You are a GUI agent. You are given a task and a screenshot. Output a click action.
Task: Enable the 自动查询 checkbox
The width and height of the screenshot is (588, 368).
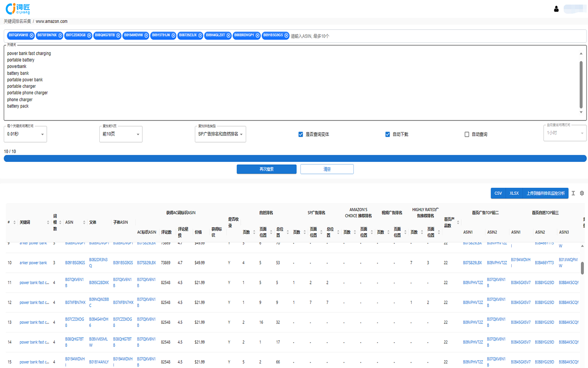pos(467,134)
